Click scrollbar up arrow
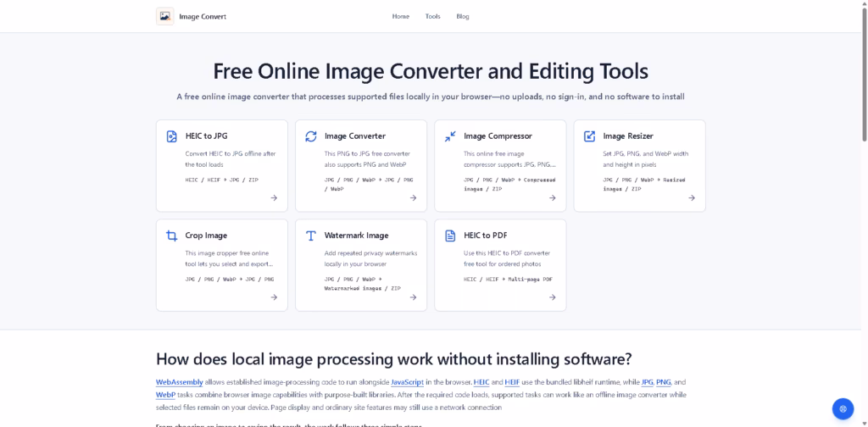 [x=864, y=3]
